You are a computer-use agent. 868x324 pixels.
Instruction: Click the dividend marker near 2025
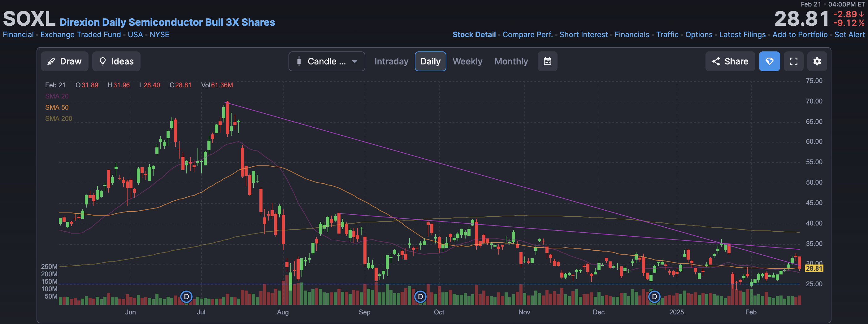(654, 297)
